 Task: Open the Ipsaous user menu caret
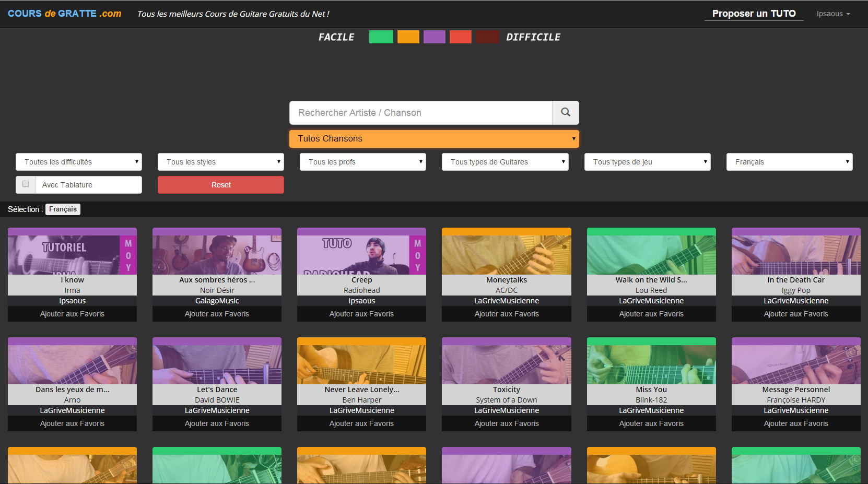(848, 14)
